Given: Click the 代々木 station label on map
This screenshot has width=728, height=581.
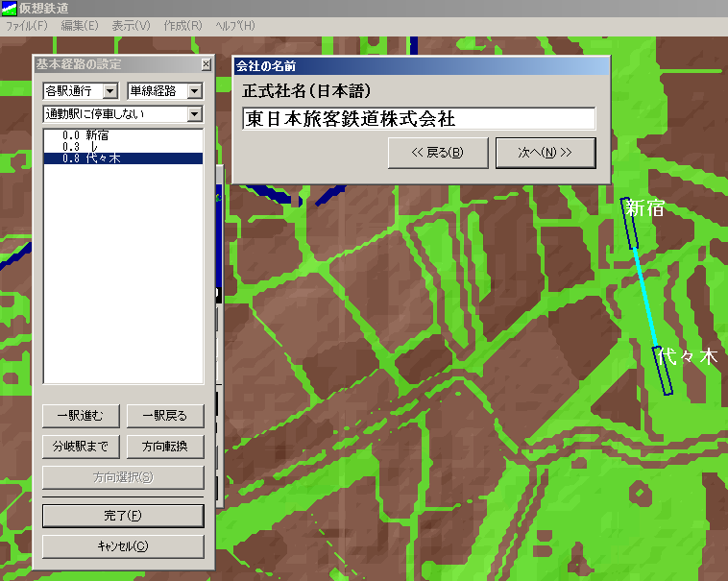Looking at the screenshot, I should (688, 356).
